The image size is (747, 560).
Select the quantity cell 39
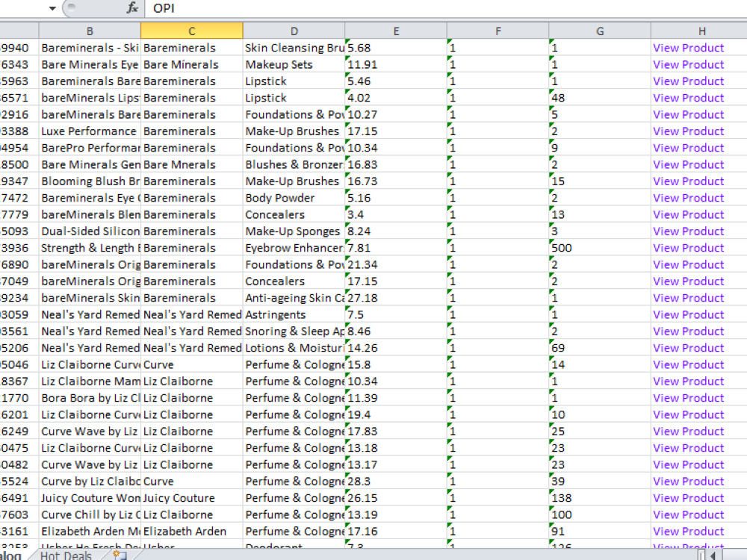(600, 481)
